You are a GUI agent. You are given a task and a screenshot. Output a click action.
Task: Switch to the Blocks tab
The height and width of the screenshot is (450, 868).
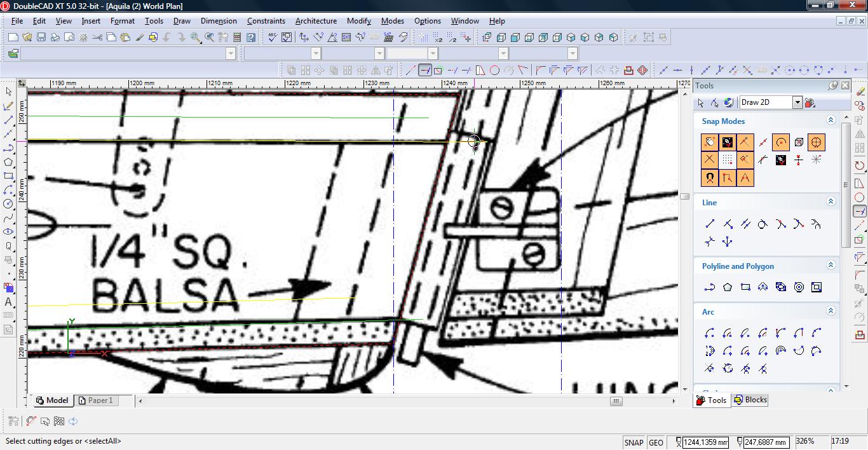pos(750,400)
